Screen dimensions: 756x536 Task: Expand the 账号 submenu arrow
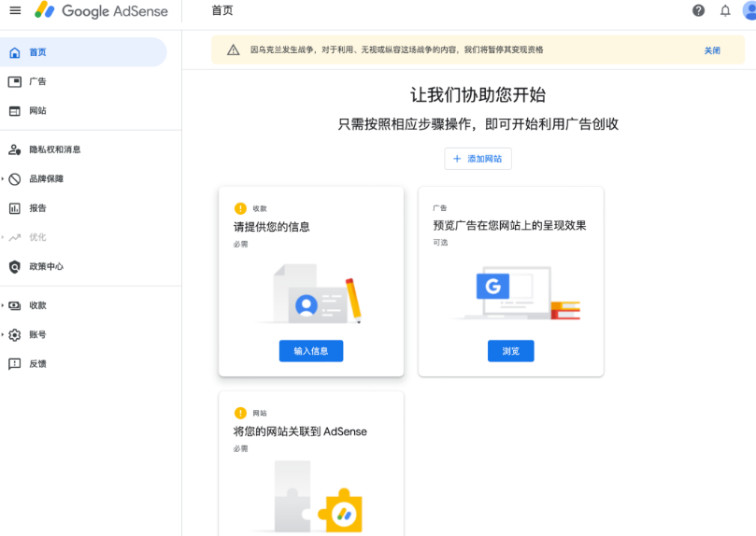click(3, 334)
